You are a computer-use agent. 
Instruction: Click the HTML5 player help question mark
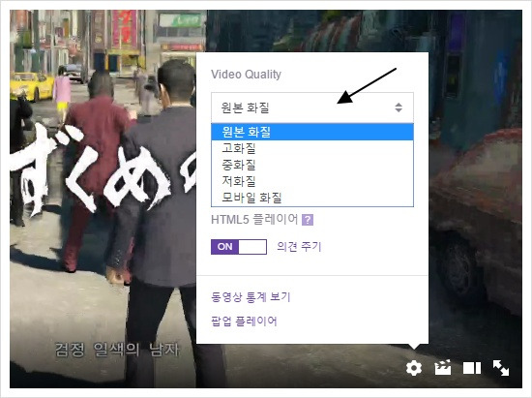pyautogui.click(x=308, y=220)
